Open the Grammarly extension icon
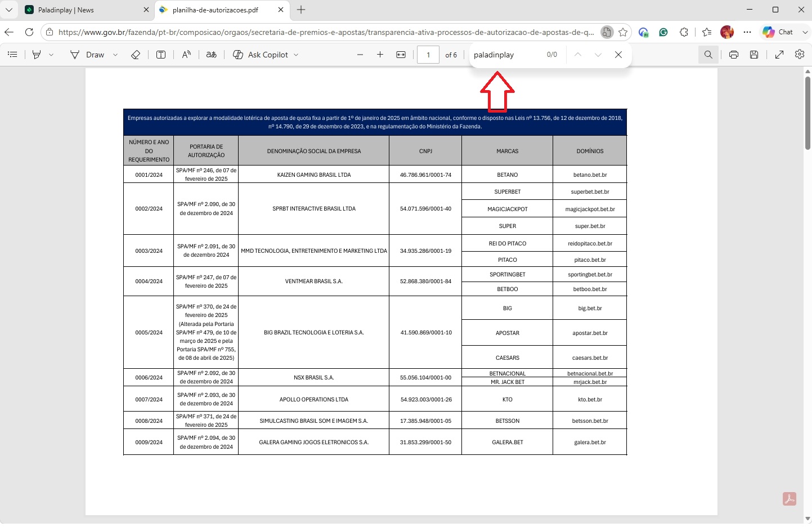Image resolution: width=812 pixels, height=527 pixels. point(664,32)
